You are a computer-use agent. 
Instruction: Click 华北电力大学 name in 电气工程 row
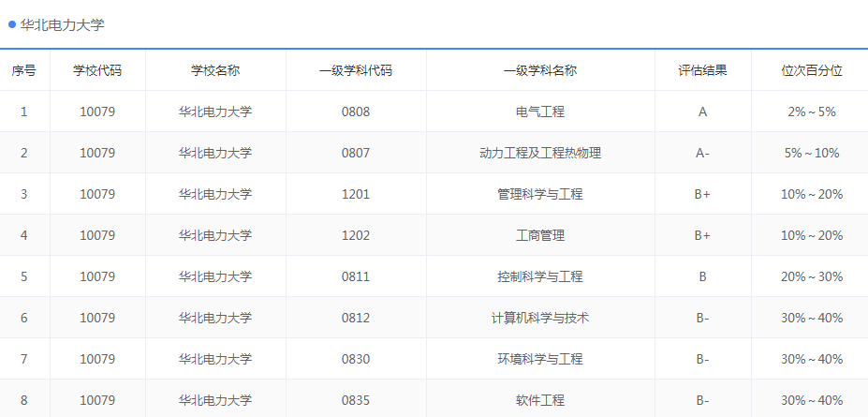coord(215,112)
